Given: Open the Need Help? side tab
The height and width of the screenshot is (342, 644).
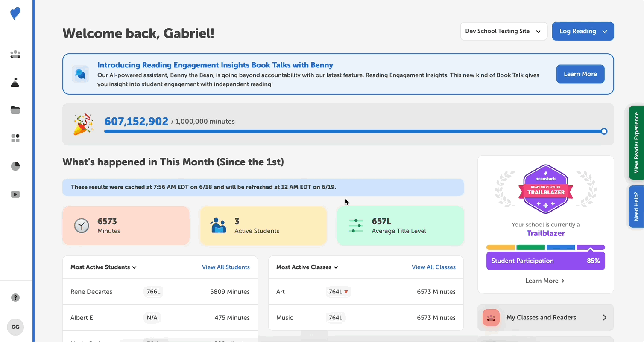Looking at the screenshot, I should tap(636, 206).
